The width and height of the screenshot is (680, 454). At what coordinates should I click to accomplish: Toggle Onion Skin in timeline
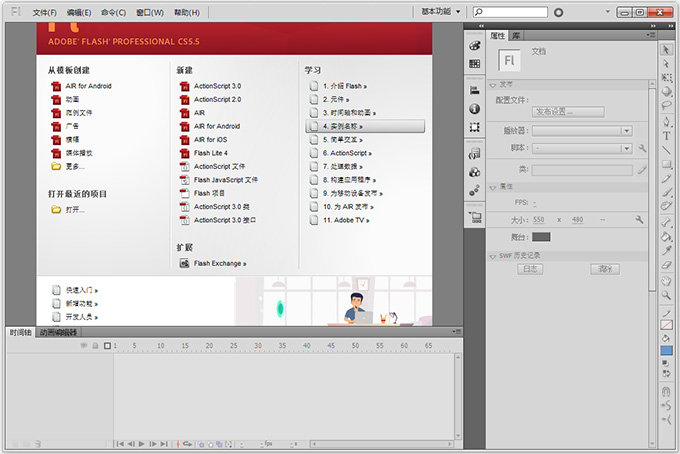coord(202,444)
